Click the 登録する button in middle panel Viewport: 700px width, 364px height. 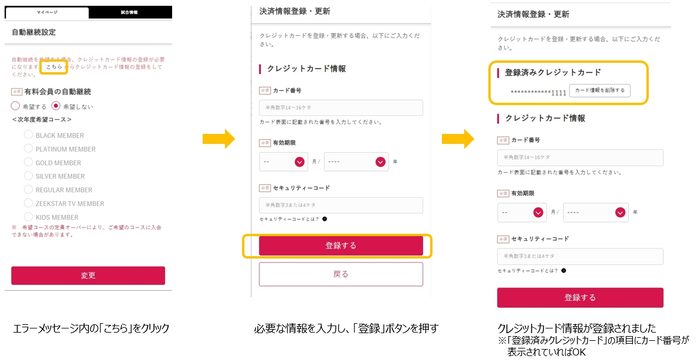(x=341, y=246)
